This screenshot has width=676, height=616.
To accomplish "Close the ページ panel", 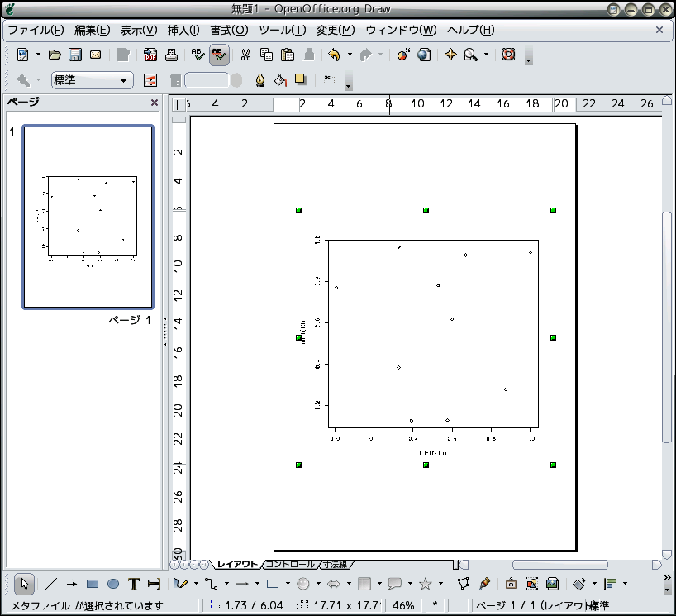I will coord(155,103).
